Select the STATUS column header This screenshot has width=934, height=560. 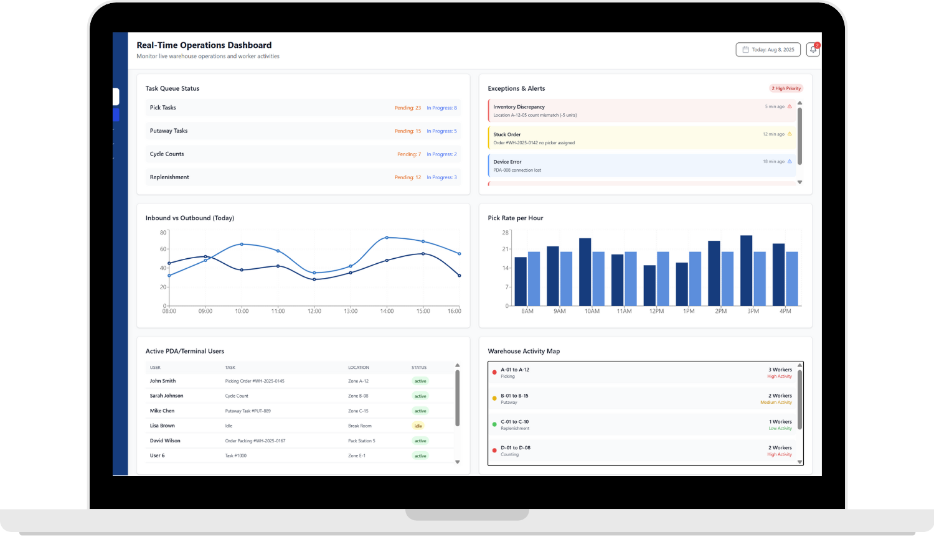point(418,367)
